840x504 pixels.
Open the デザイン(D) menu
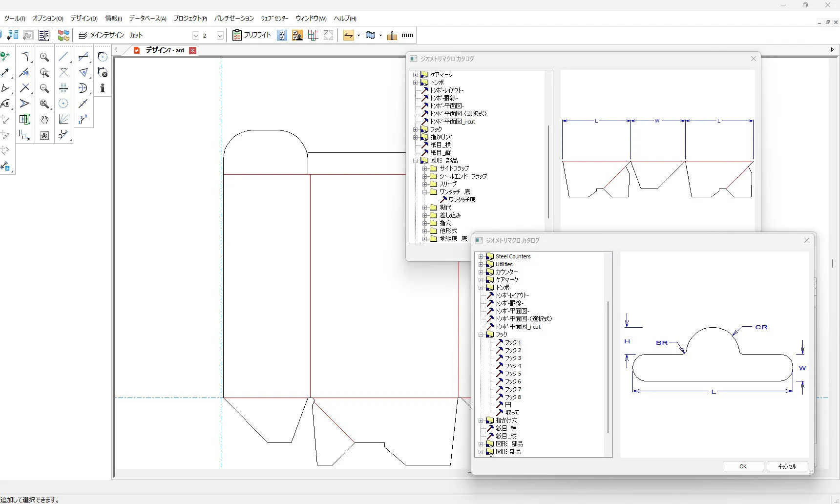pos(84,19)
